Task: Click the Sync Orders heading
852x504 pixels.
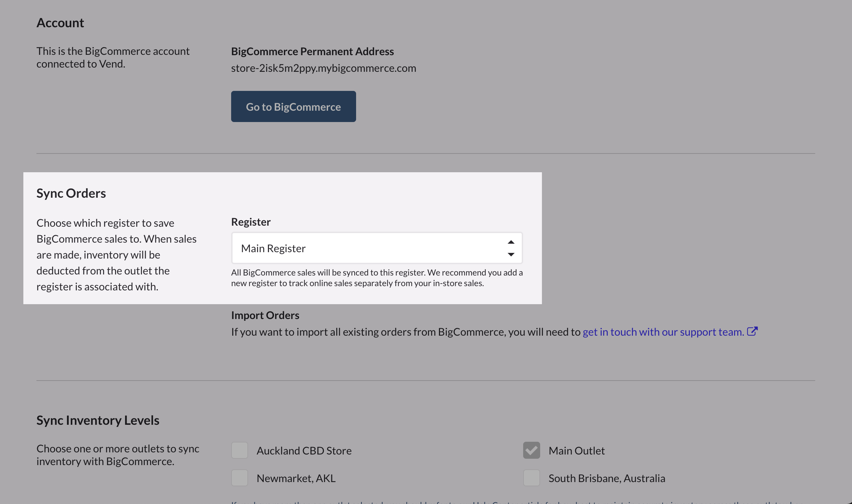Action: (x=71, y=193)
